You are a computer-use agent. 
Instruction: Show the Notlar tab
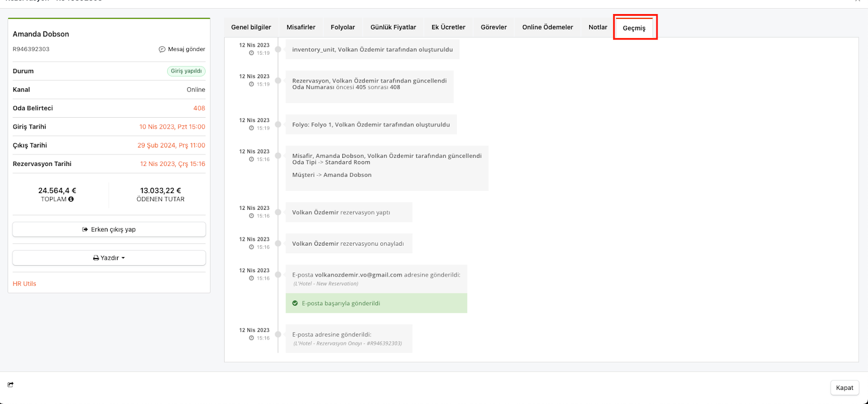pos(598,27)
